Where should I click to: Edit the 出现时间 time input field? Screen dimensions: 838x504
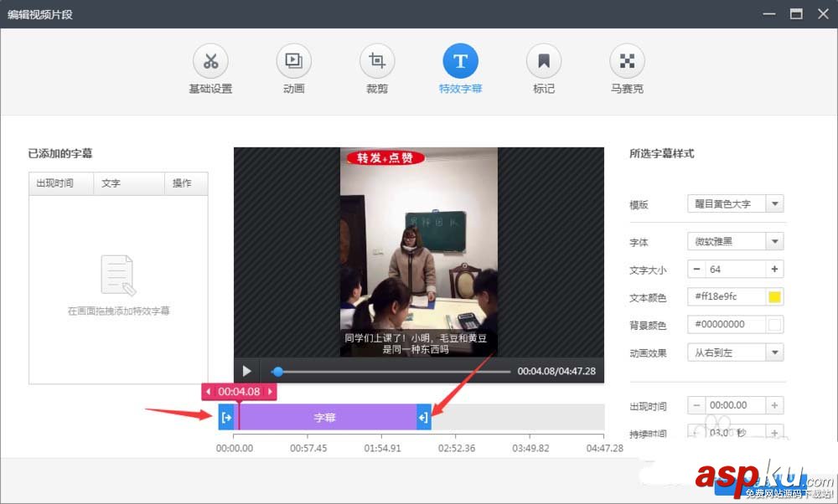click(x=735, y=404)
